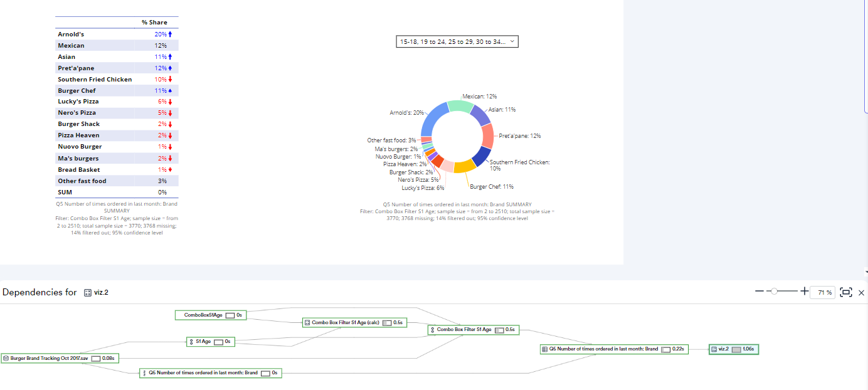The image size is (868, 390).
Task: Select the Pret'a'pane row label in table
Action: click(76, 68)
